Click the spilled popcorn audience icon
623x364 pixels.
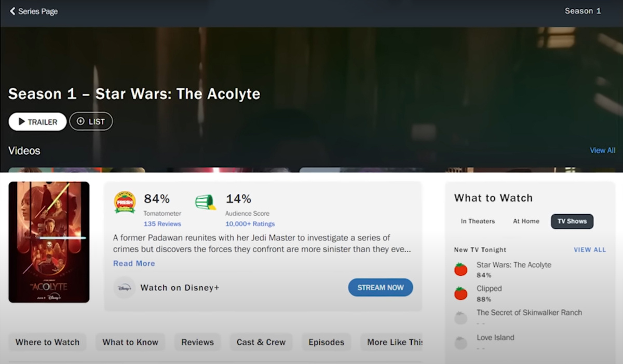tap(206, 202)
